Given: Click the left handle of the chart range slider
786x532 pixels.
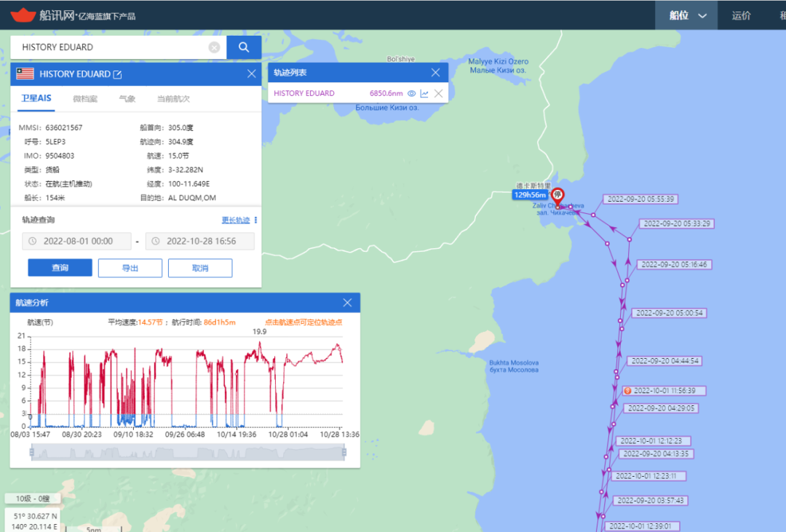Looking at the screenshot, I should [31, 453].
